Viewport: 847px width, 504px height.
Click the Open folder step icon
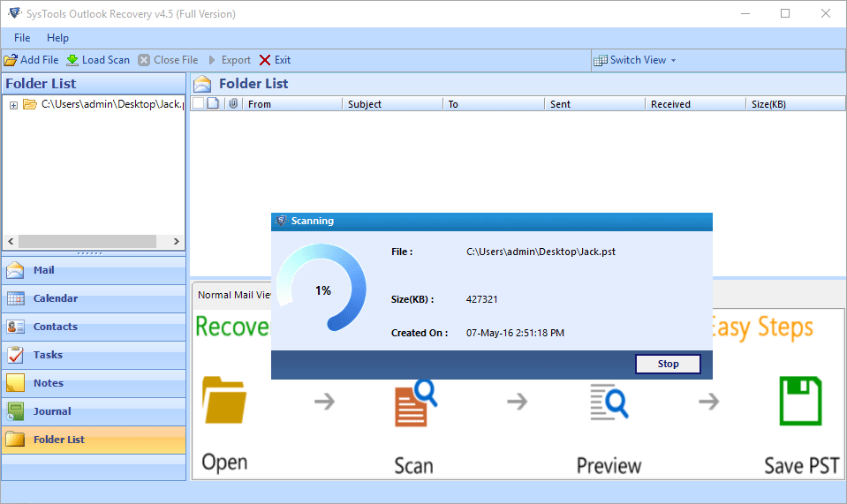click(x=224, y=400)
